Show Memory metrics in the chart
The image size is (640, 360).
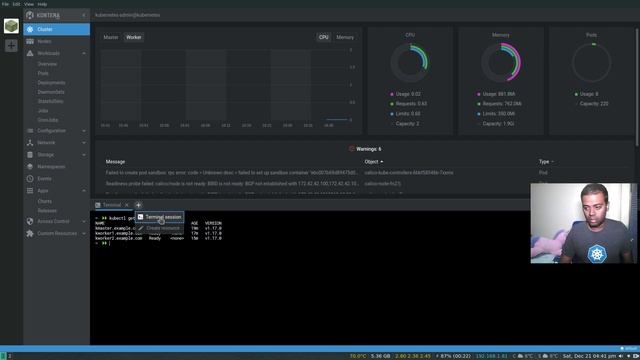pos(345,37)
